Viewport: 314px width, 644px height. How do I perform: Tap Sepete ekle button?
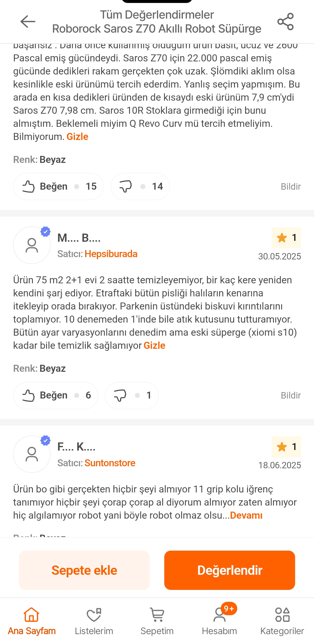click(x=84, y=570)
